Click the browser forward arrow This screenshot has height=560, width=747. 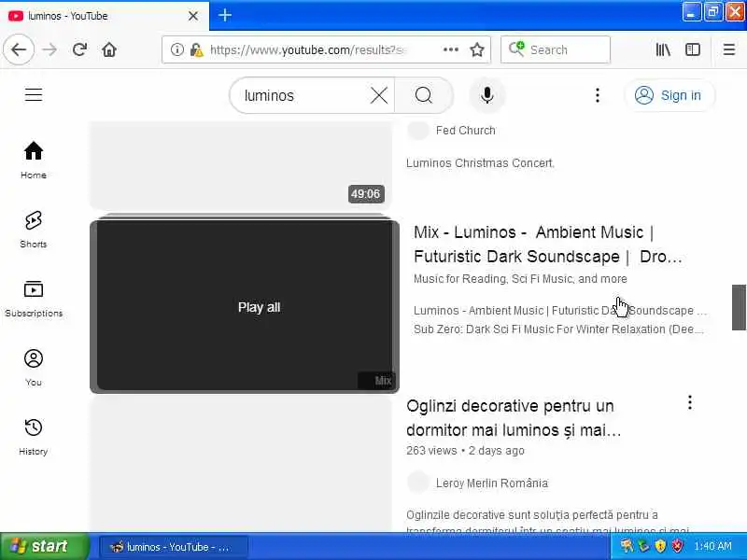49,49
